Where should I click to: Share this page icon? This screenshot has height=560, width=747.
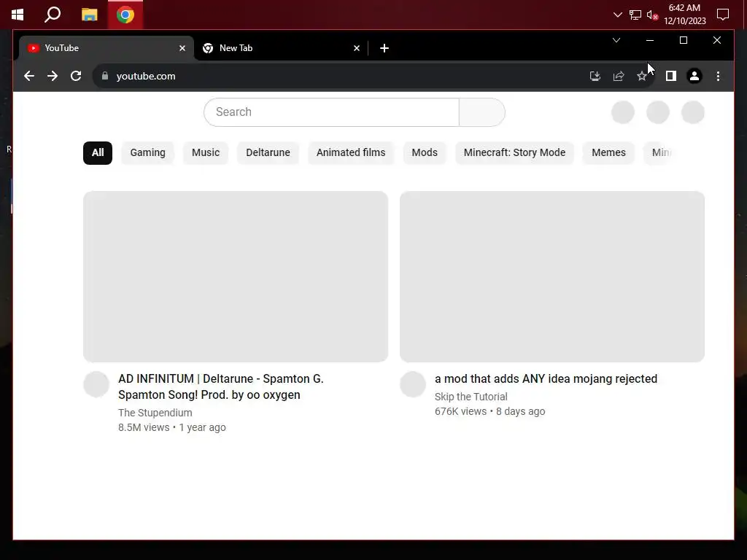point(619,76)
